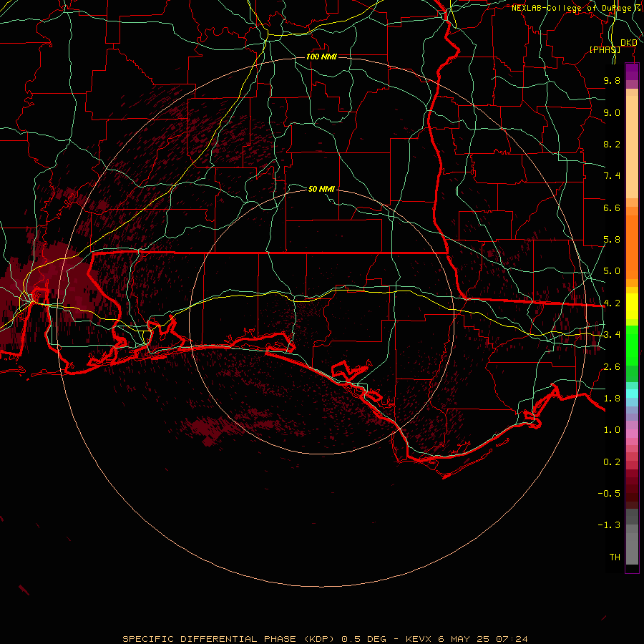Image resolution: width=644 pixels, height=644 pixels.
Task: Click the 0.5 DEG elevation text
Action: [364, 639]
